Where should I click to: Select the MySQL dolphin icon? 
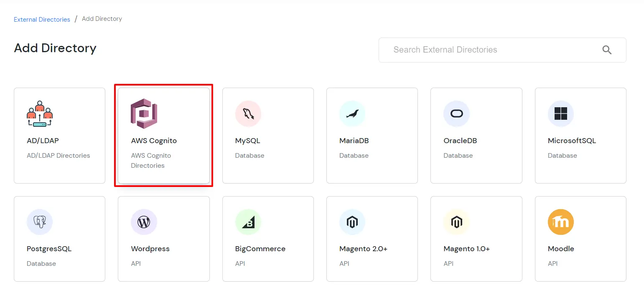point(248,113)
